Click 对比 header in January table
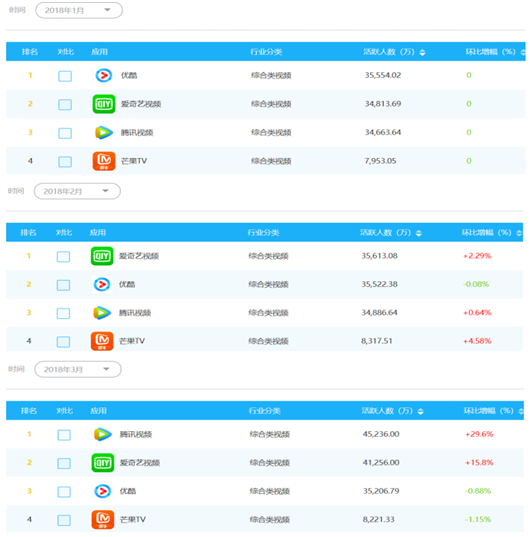This screenshot has width=530, height=537. coord(65,52)
